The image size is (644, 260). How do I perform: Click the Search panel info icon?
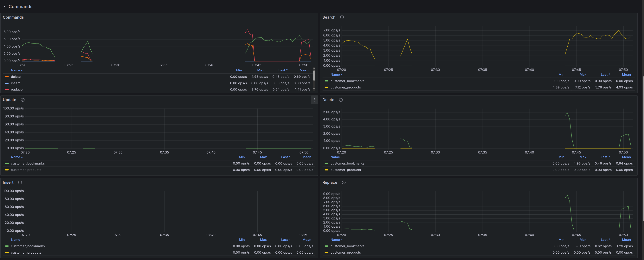pyautogui.click(x=342, y=17)
